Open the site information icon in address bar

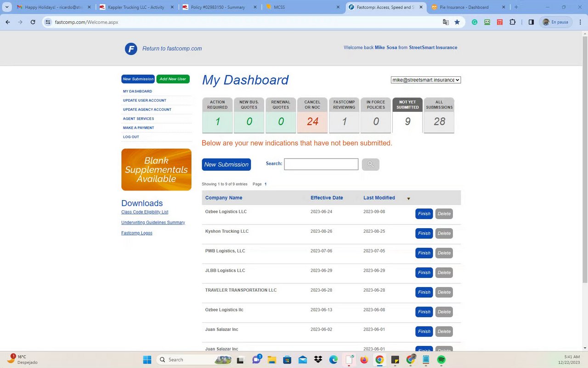48,22
